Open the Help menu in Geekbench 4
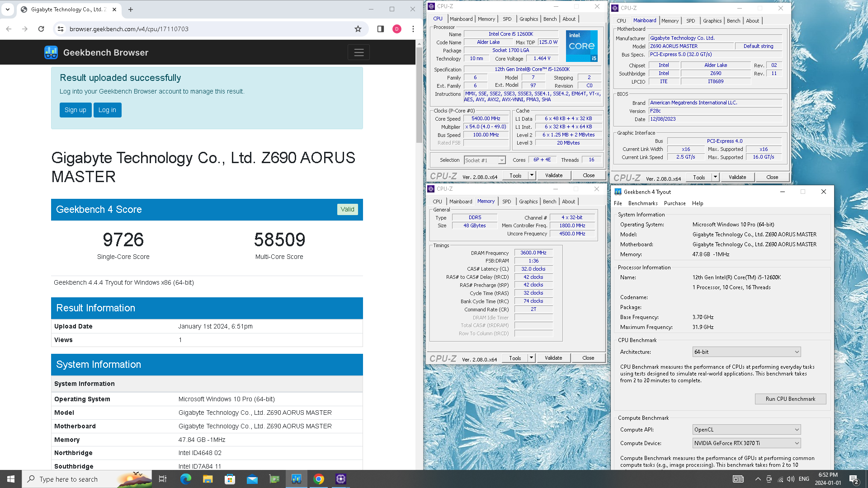Screen dimensions: 868x488 tap(698, 203)
